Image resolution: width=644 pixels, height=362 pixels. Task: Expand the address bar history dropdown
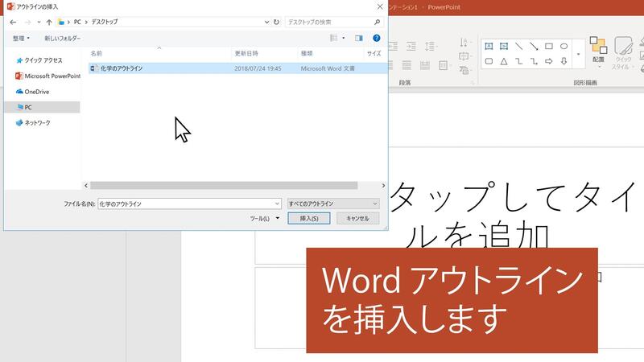(x=266, y=23)
